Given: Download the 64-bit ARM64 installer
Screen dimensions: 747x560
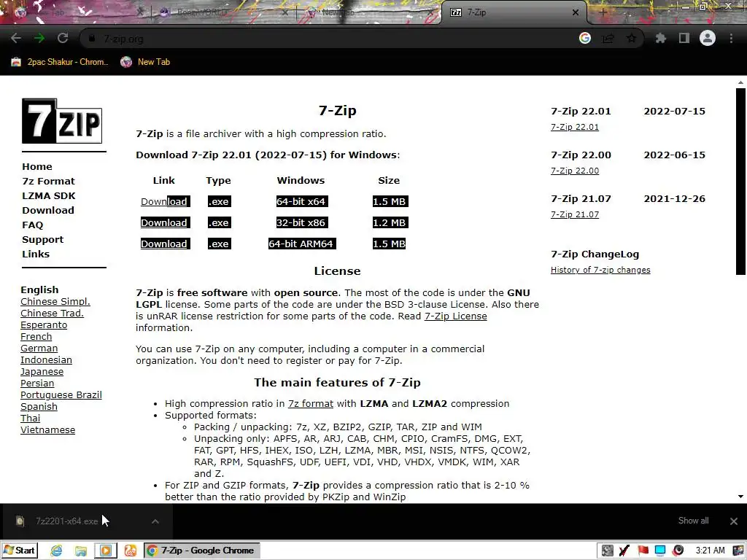Looking at the screenshot, I should point(164,244).
